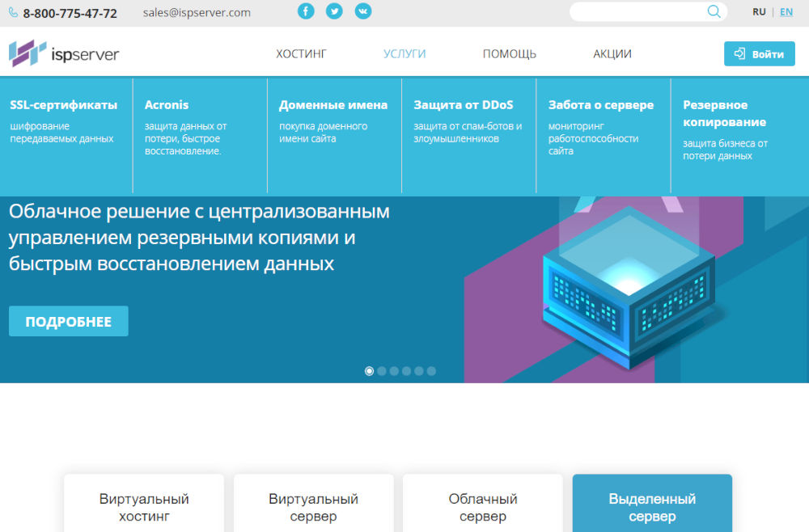Click the phone icon beside 8-800-775-47-72
The height and width of the screenshot is (532, 809).
[x=14, y=13]
